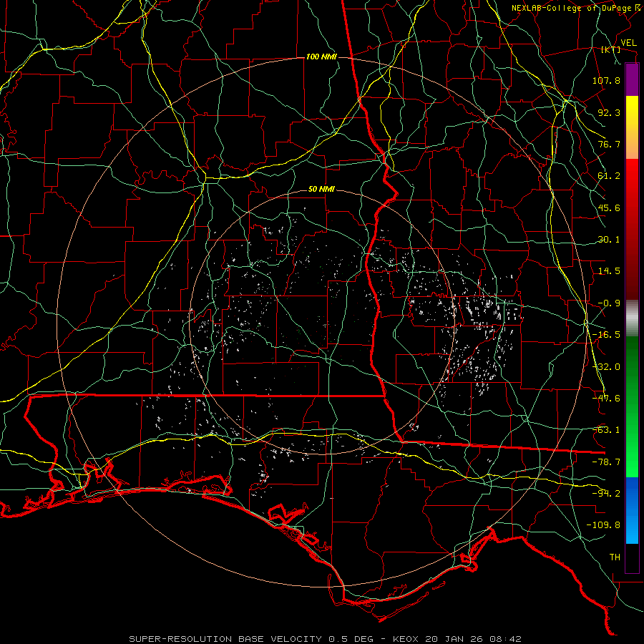Click the 50 NMI range ring label

[321, 190]
